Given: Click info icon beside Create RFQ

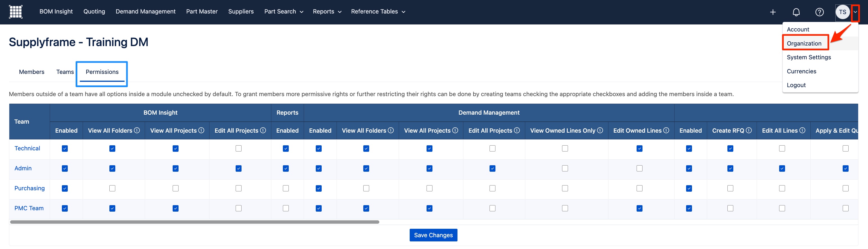Looking at the screenshot, I should pos(749,130).
